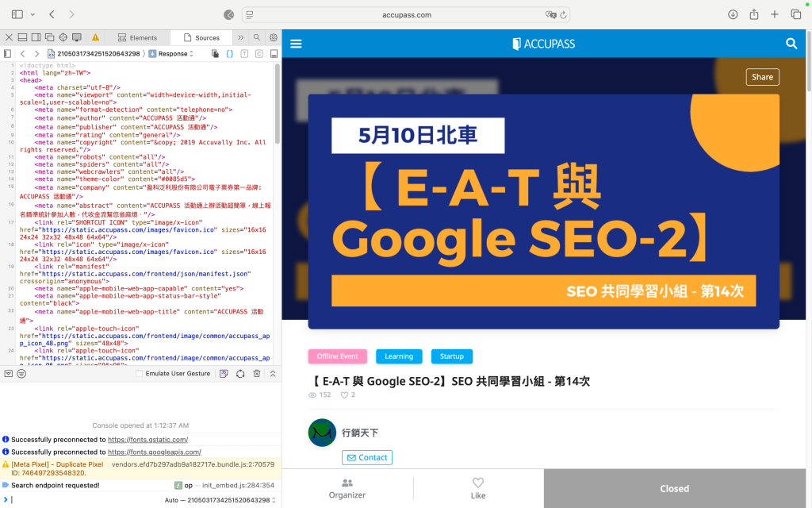Reload the accupass.com page
Viewport: 812px width, 508px height.
(x=564, y=14)
